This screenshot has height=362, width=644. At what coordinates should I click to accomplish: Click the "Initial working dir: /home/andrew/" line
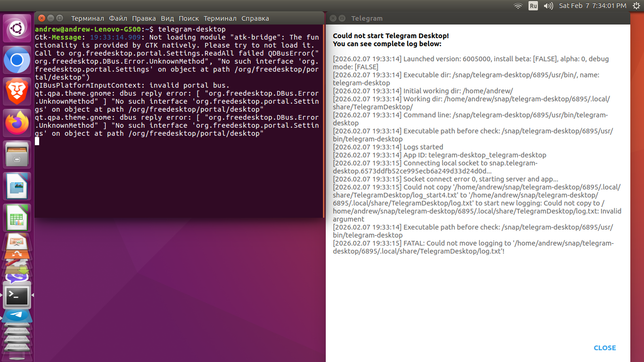pyautogui.click(x=423, y=91)
